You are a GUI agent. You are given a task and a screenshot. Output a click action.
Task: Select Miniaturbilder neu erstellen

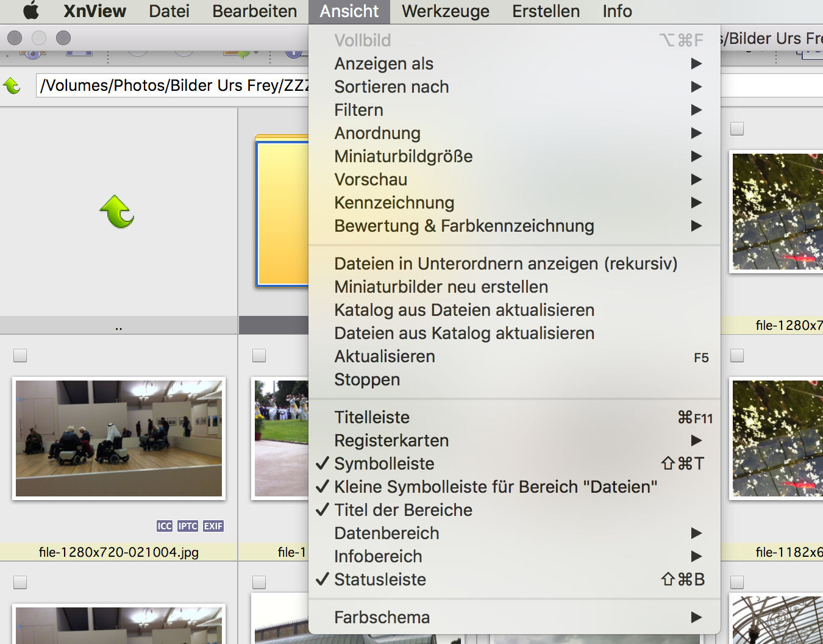point(515,287)
